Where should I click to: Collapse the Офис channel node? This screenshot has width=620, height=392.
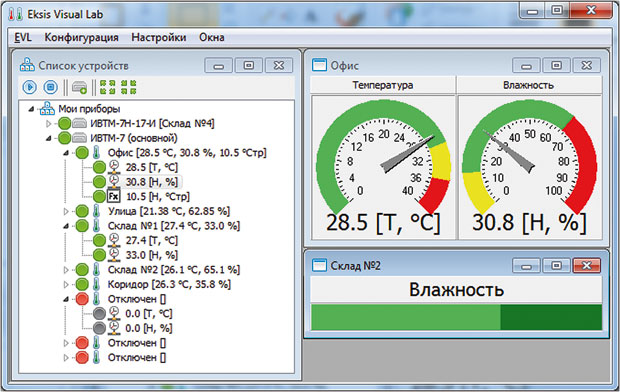click(66, 153)
